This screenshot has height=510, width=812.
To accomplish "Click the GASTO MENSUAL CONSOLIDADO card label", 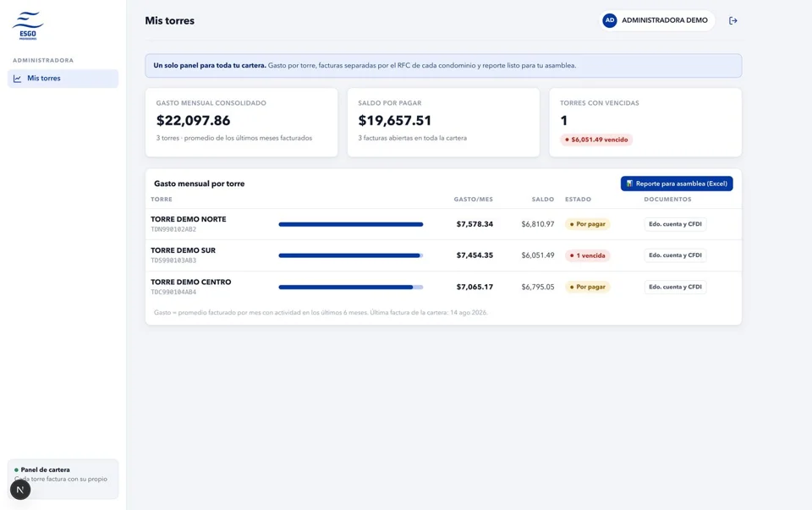I will [x=211, y=103].
